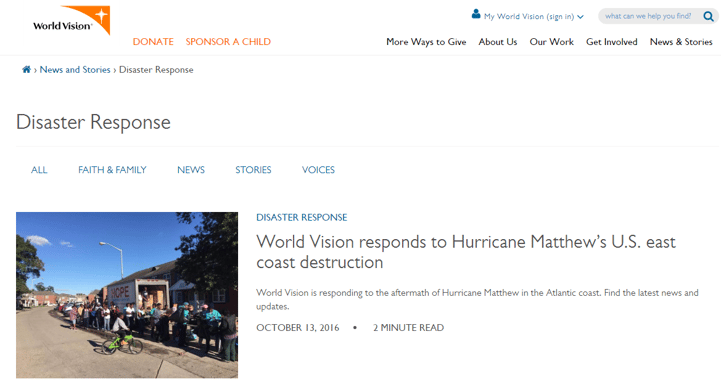Click the 'Disaster Response' breadcrumb text
This screenshot has height=387, width=721.
(x=156, y=69)
